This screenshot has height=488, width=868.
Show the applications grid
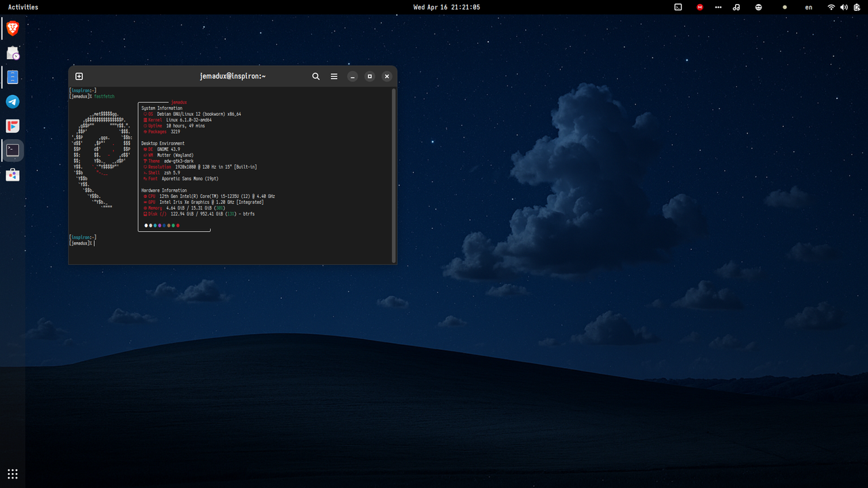tap(12, 474)
